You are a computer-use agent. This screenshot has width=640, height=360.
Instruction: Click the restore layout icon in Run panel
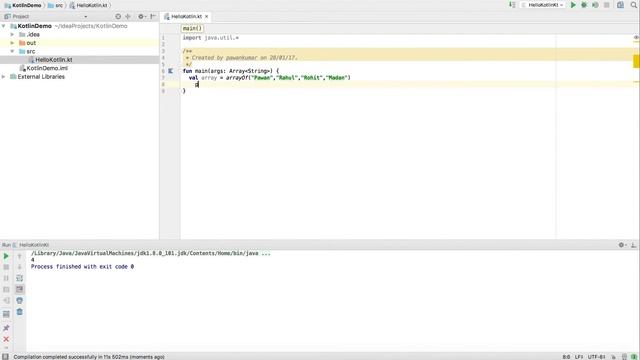coord(6,314)
